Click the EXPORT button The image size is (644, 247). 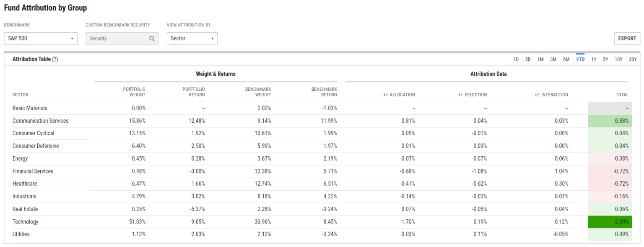627,38
